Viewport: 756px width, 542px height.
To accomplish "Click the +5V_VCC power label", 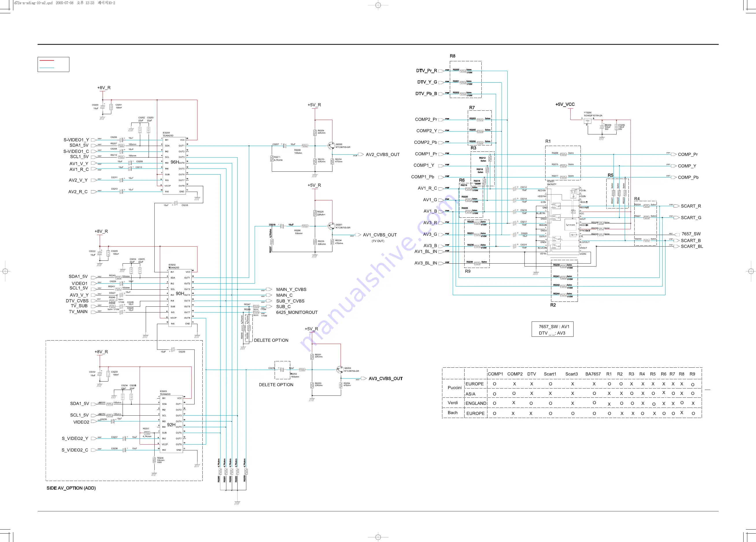I will pyautogui.click(x=565, y=104).
